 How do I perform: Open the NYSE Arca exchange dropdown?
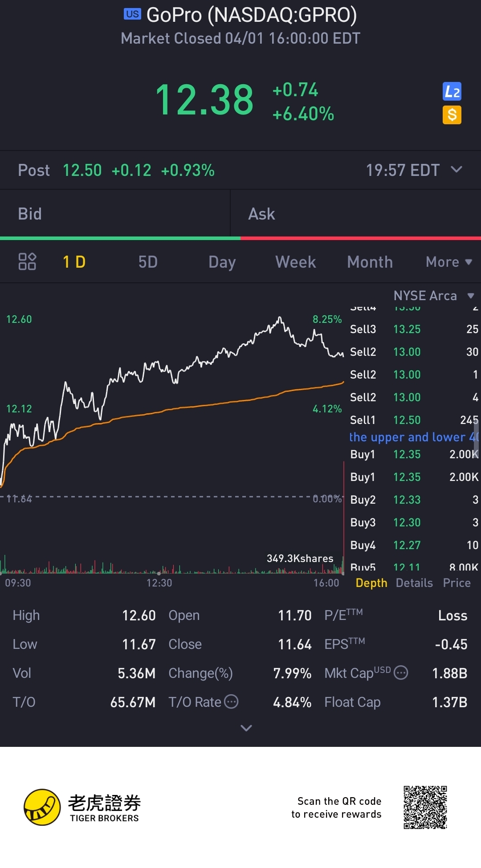click(434, 296)
